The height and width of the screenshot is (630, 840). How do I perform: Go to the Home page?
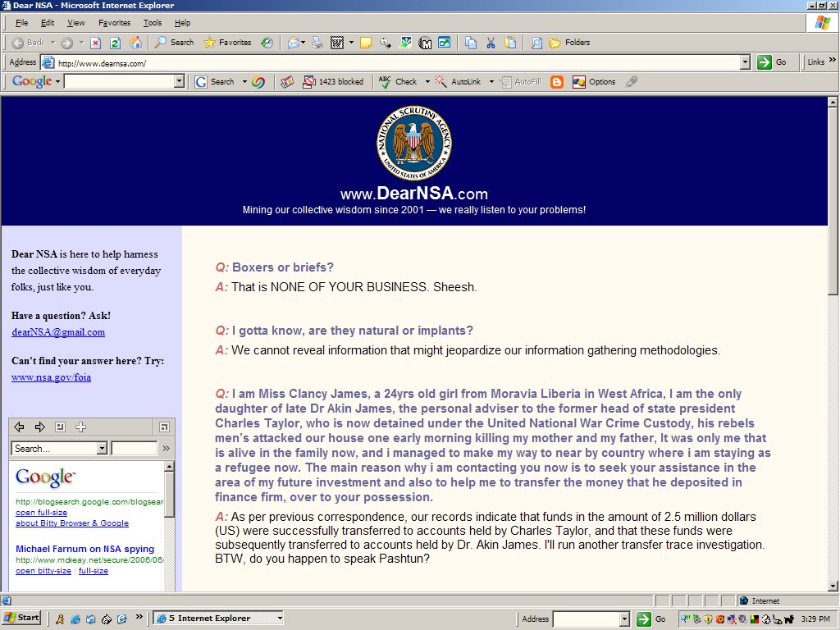pyautogui.click(x=136, y=43)
